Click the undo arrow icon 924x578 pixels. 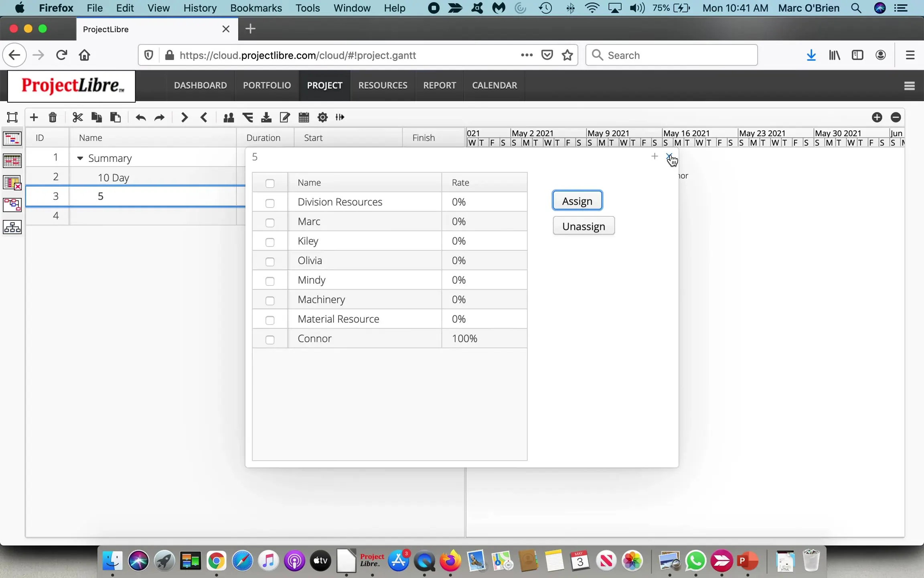click(140, 117)
